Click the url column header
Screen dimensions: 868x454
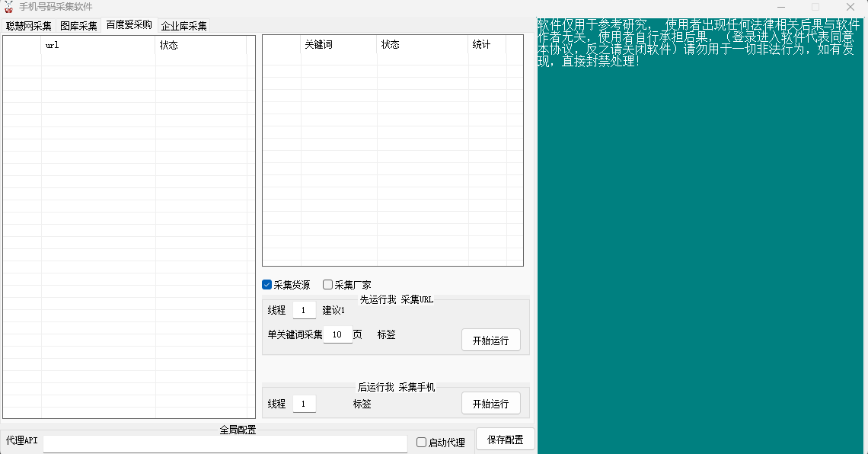coord(98,45)
